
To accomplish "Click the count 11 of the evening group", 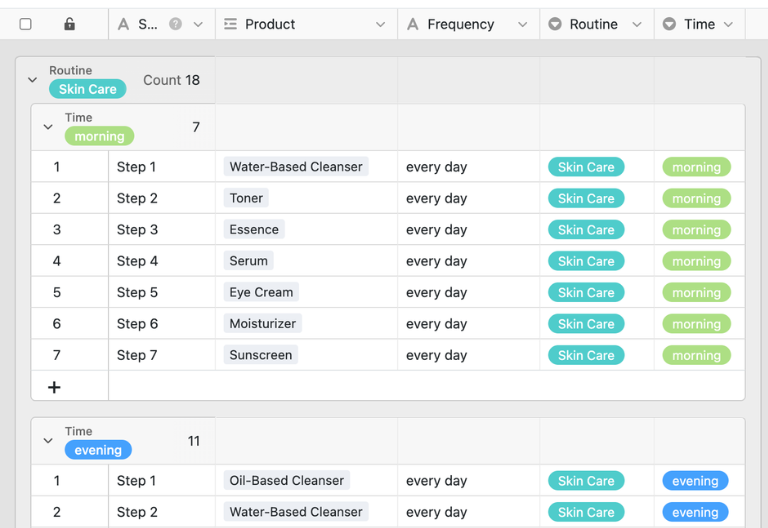I will pyautogui.click(x=194, y=441).
